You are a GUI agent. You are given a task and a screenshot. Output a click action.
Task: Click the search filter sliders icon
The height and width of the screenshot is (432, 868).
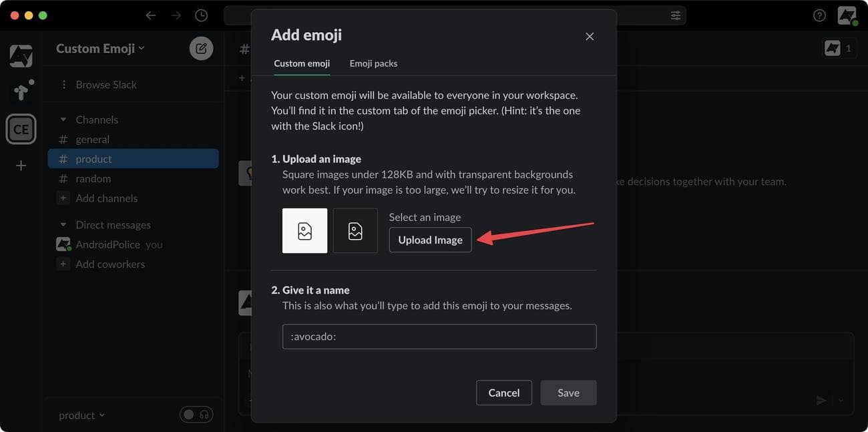[676, 15]
